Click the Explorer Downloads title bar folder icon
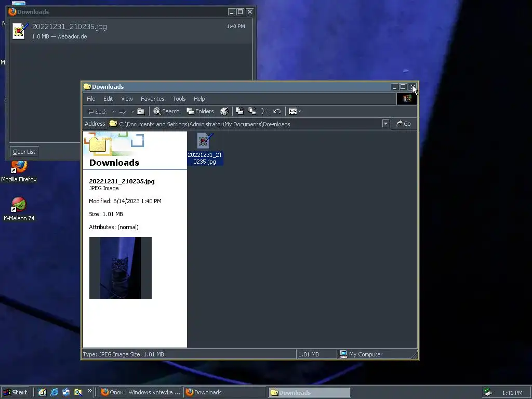 point(87,87)
